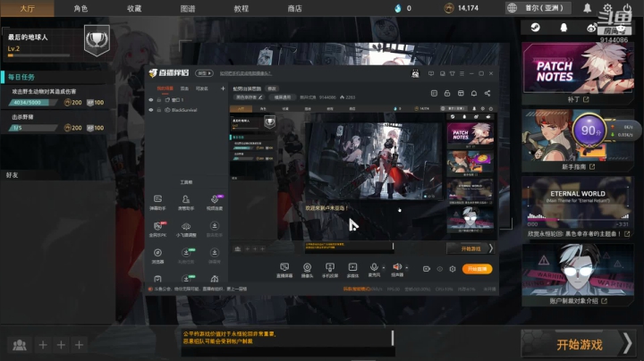This screenshot has width=644, height=361.
Task: Open the 账户制裁对象介绍 link
Action: pos(578,301)
